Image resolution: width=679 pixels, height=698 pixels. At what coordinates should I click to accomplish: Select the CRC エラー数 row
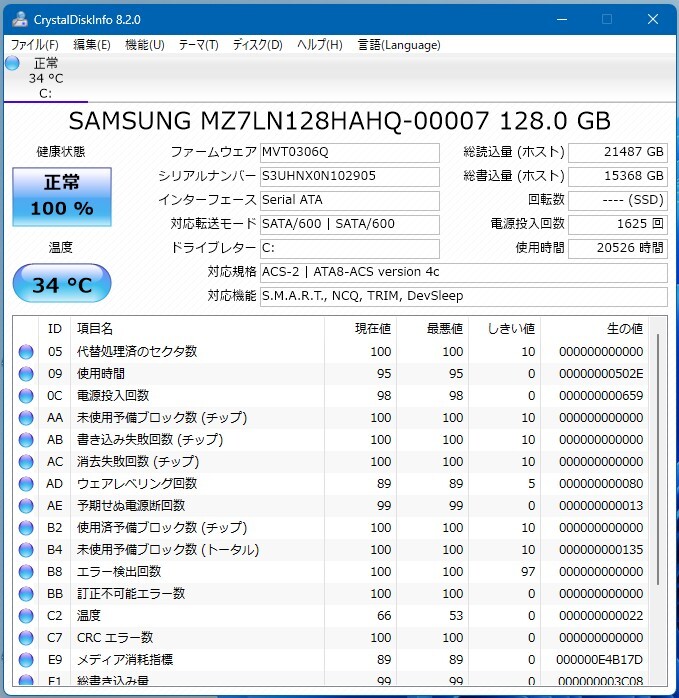point(331,638)
